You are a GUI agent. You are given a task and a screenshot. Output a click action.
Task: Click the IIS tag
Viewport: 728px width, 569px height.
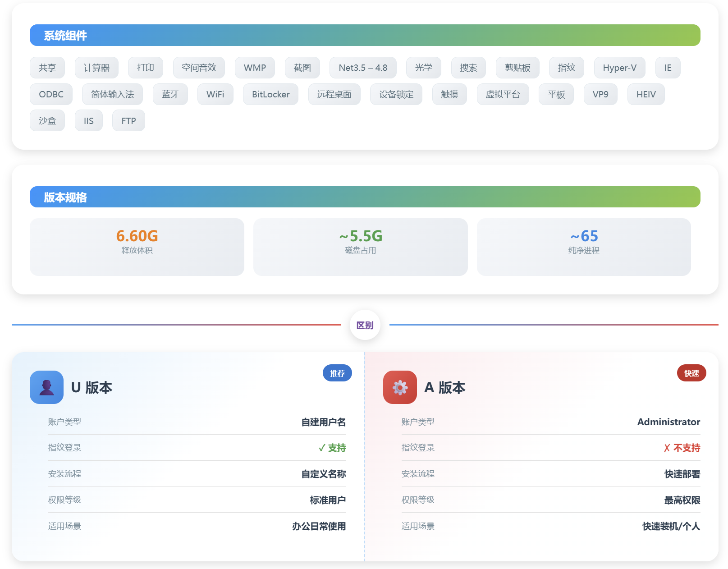tap(89, 120)
